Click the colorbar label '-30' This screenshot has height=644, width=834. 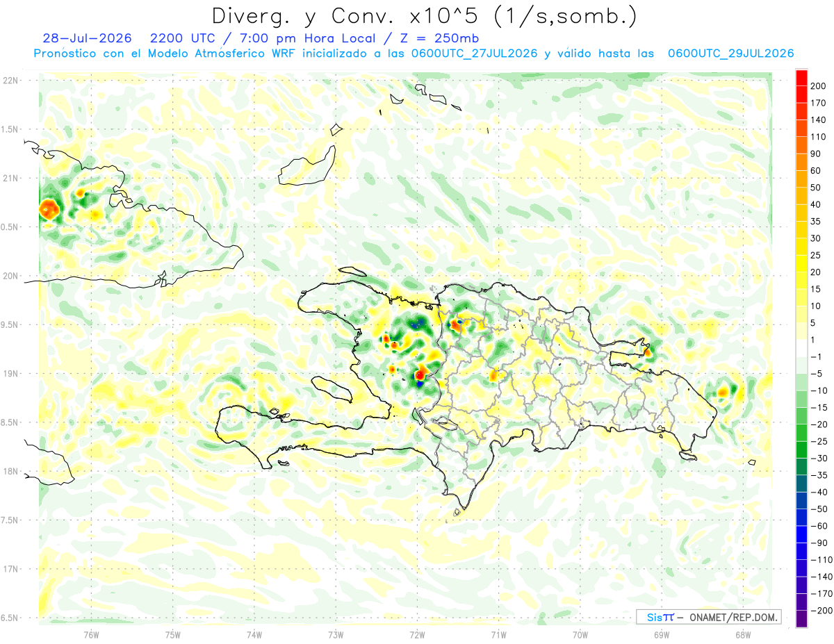(818, 458)
